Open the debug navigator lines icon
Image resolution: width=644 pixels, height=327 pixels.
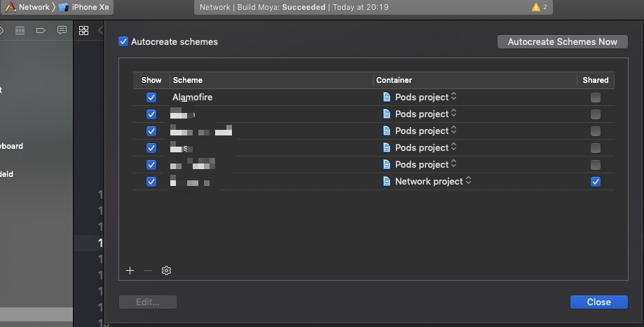click(20, 30)
